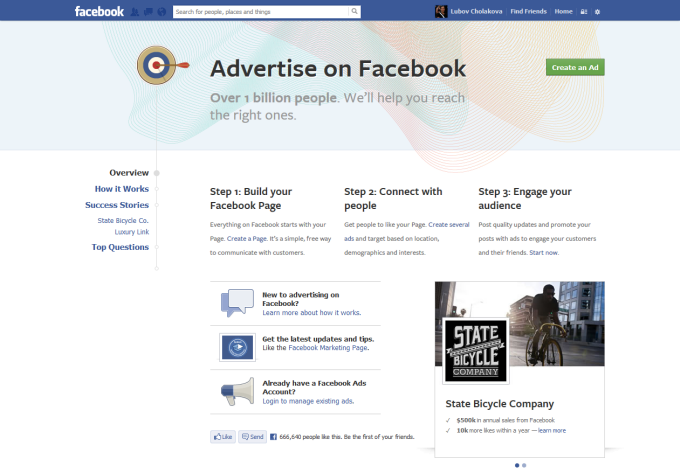This screenshot has height=475, width=680.
Task: Click the Lubov Cholakova profile picture
Action: (x=441, y=12)
